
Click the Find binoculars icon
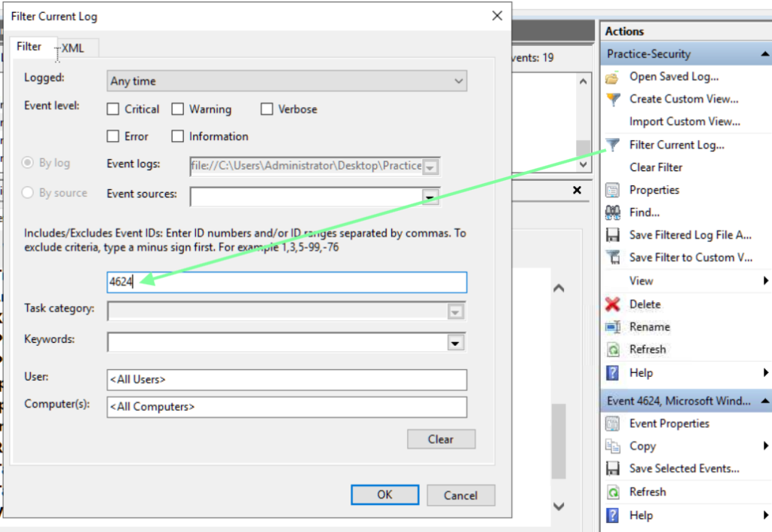pyautogui.click(x=613, y=212)
